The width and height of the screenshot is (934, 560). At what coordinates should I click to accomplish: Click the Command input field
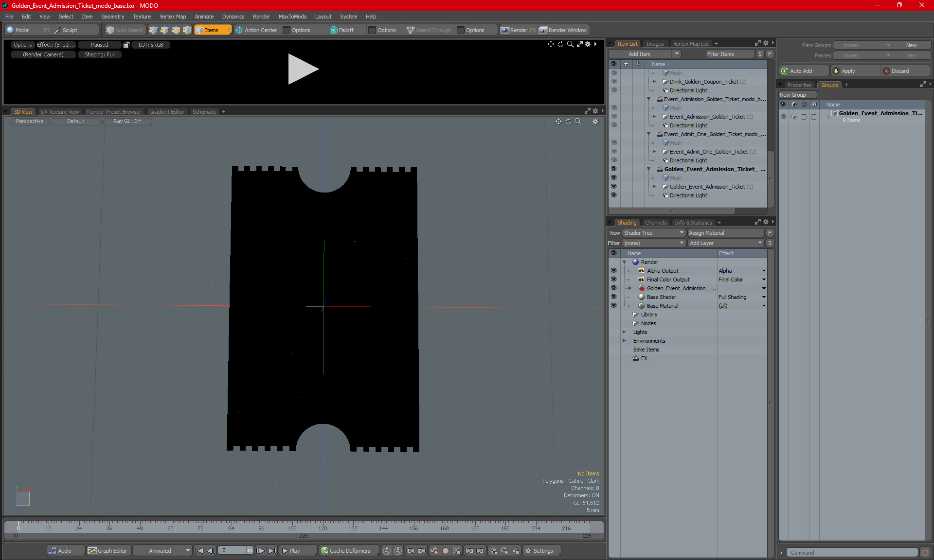click(852, 553)
